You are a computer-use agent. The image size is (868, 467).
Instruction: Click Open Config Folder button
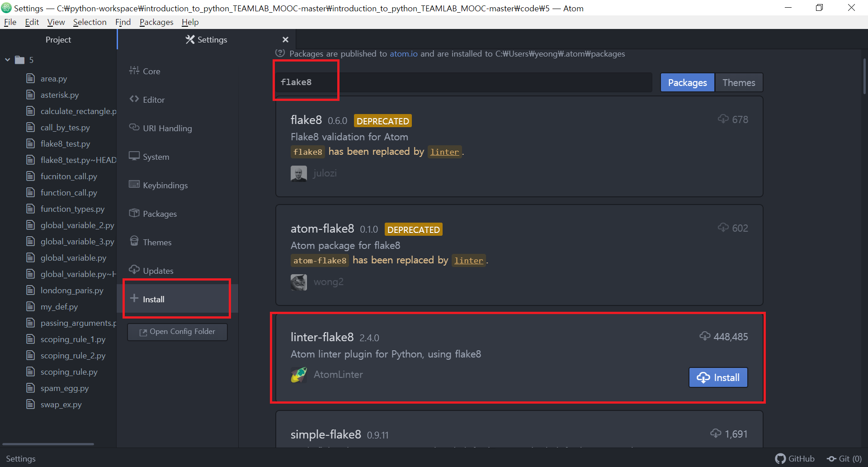(177, 332)
